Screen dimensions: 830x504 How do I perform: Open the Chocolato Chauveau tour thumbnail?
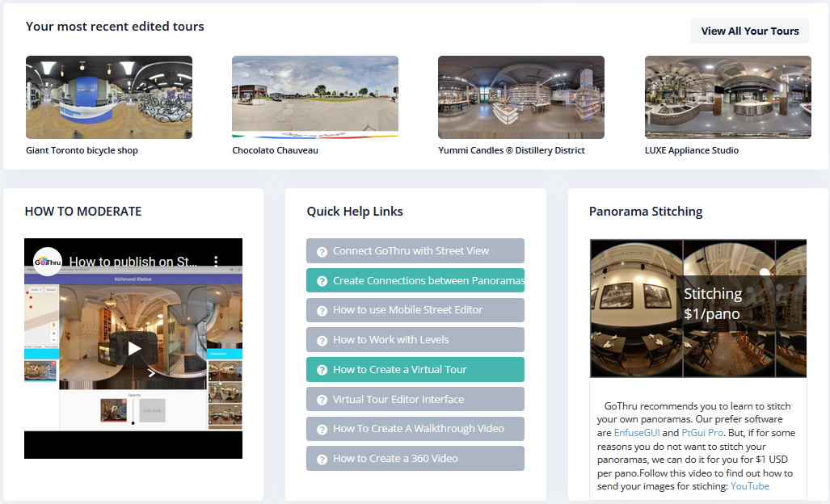[x=315, y=97]
